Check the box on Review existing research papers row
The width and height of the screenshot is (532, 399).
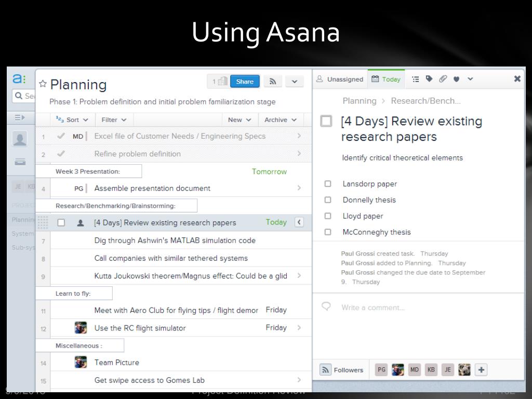coord(61,222)
